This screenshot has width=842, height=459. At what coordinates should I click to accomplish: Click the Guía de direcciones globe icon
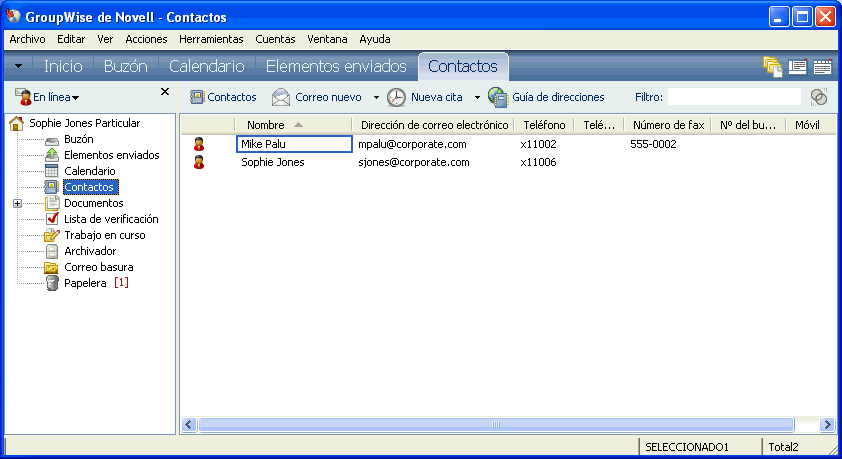pos(498,97)
